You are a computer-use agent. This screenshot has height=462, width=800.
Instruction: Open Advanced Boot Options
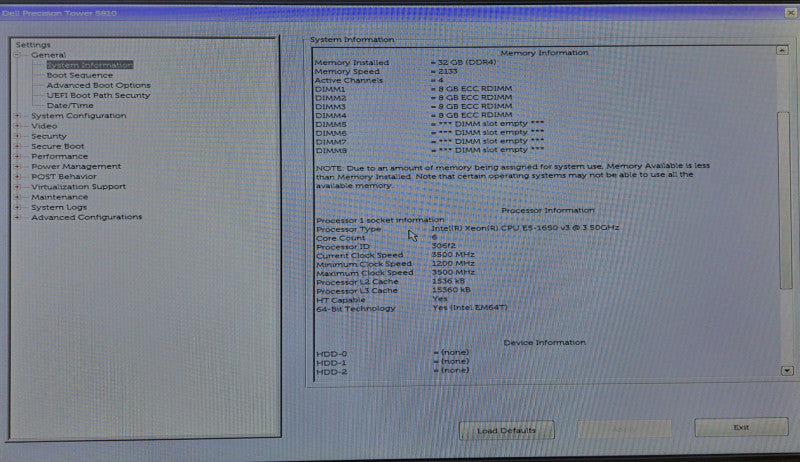(x=98, y=85)
